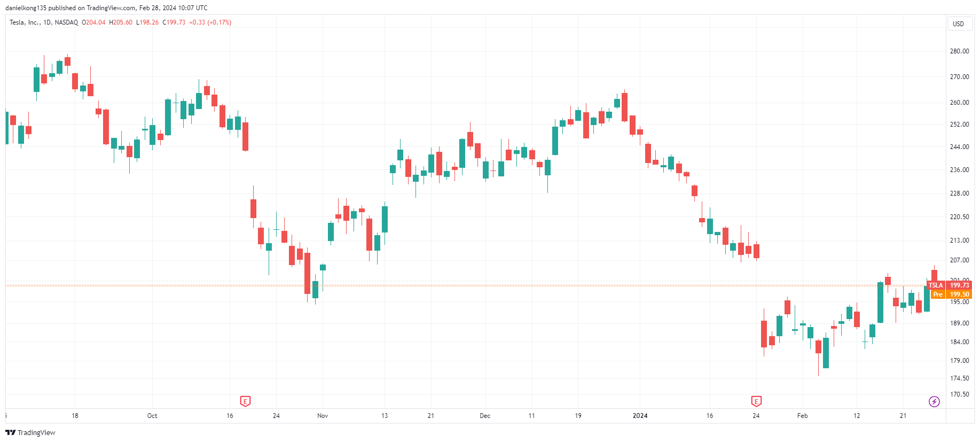980x442 pixels.
Task: Click the high value H205.60
Action: point(121,22)
